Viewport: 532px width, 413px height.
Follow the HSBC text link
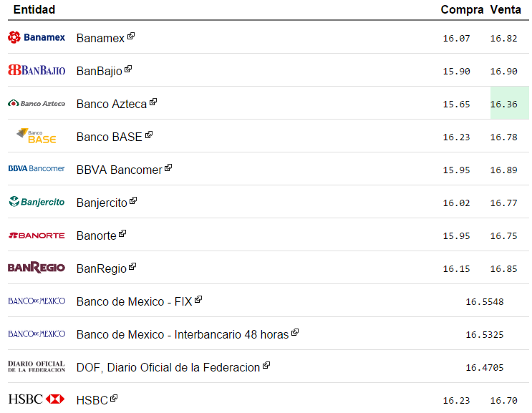coord(92,400)
